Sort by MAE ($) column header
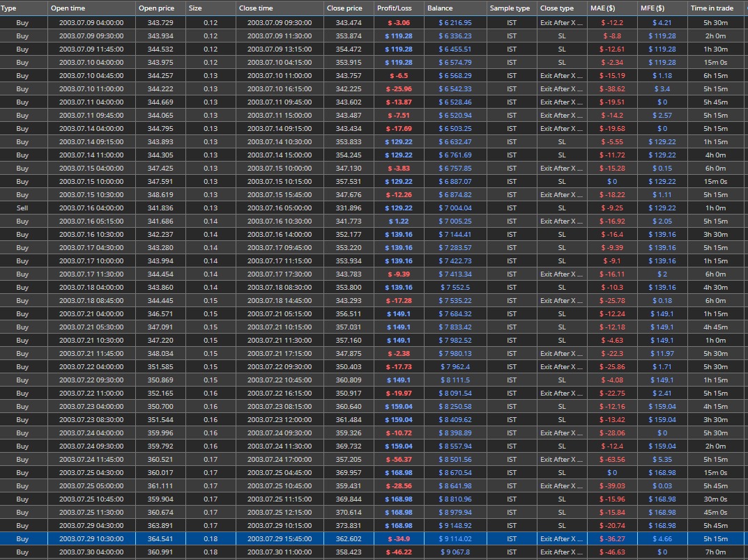The image size is (748, 560). [612, 8]
